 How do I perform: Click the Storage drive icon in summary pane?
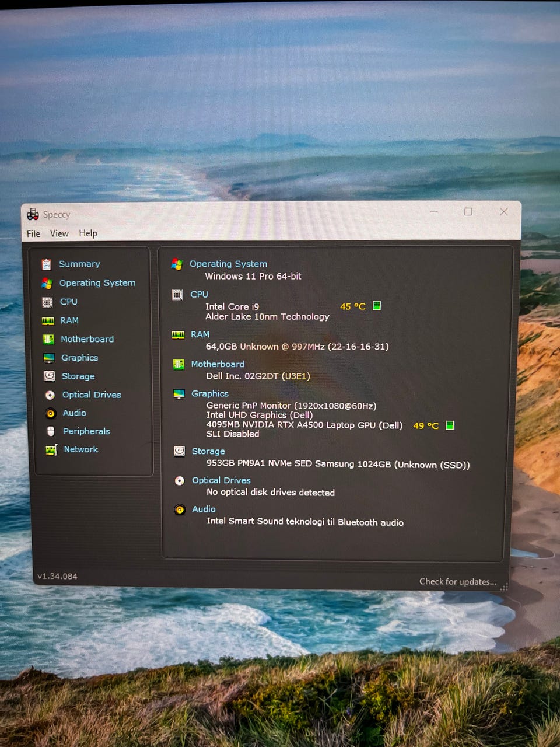point(180,451)
